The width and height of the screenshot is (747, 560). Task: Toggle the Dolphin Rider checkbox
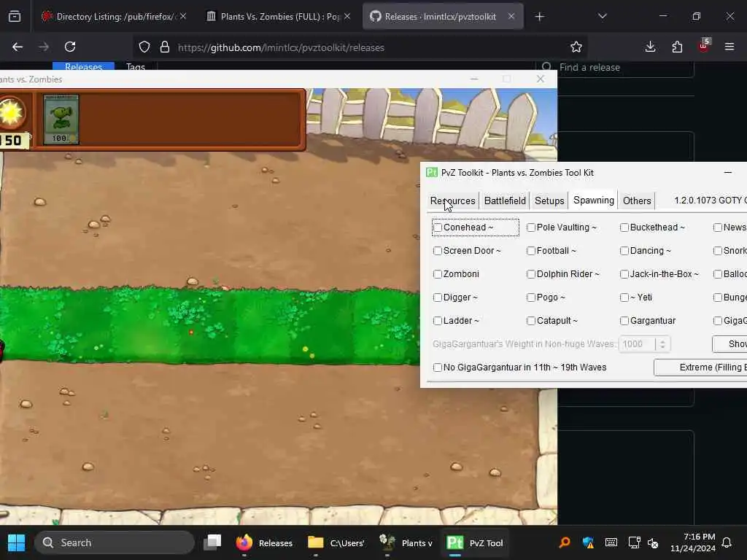[x=531, y=274]
